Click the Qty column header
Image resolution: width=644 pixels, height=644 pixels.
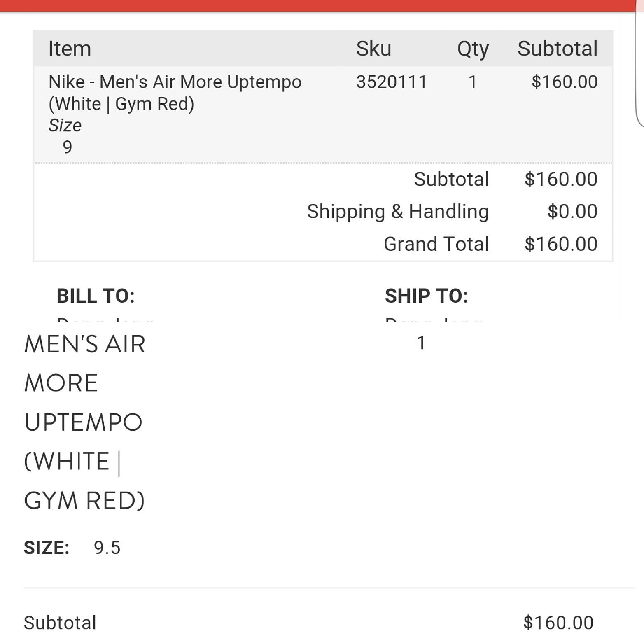[473, 49]
